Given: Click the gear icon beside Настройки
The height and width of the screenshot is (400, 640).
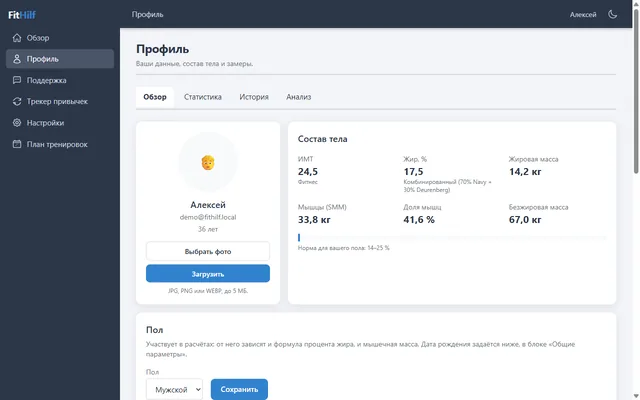Looking at the screenshot, I should (x=17, y=122).
